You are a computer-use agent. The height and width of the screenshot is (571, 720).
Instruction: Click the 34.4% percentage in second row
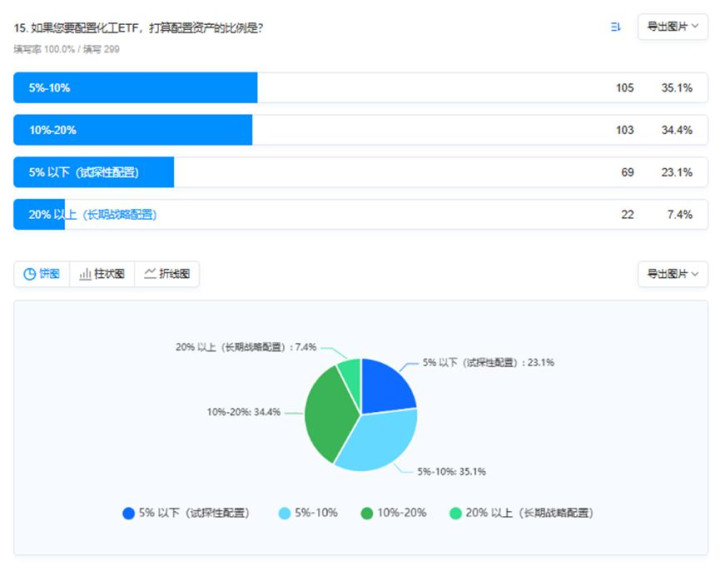coord(677,130)
